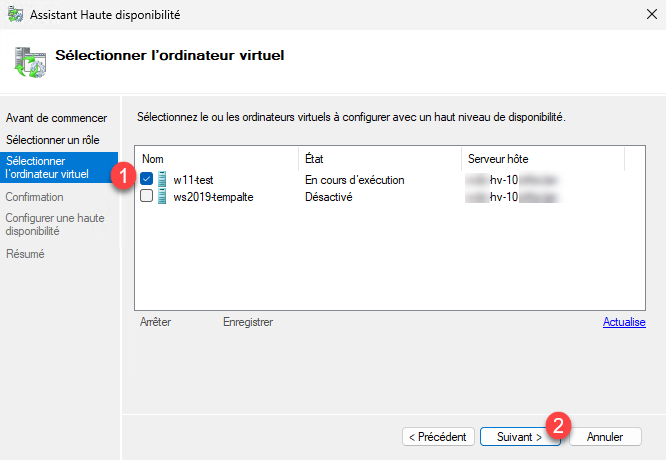Click the Désactivé state cell
The image size is (666, 460).
pos(329,197)
